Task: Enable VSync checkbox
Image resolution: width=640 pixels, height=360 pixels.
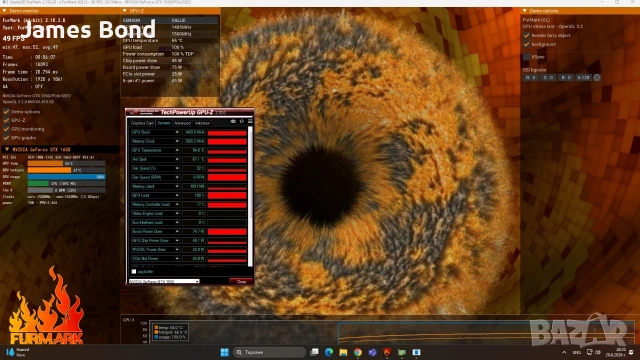Action: coord(527,57)
